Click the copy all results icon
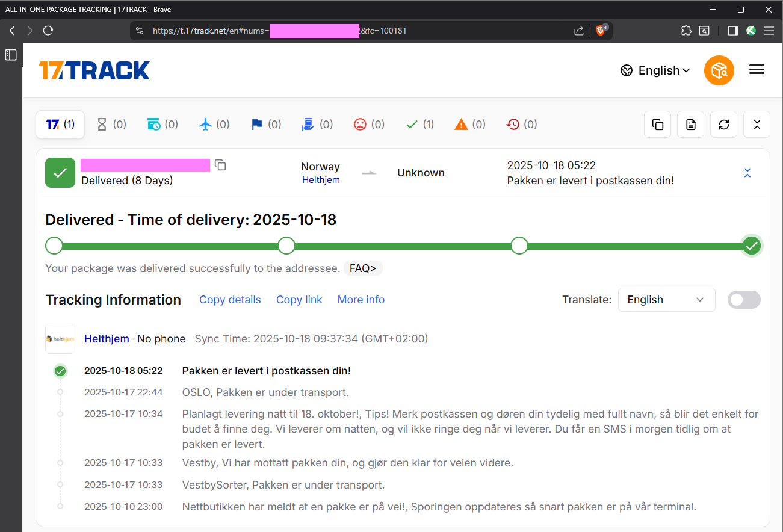The height and width of the screenshot is (532, 783). [657, 125]
